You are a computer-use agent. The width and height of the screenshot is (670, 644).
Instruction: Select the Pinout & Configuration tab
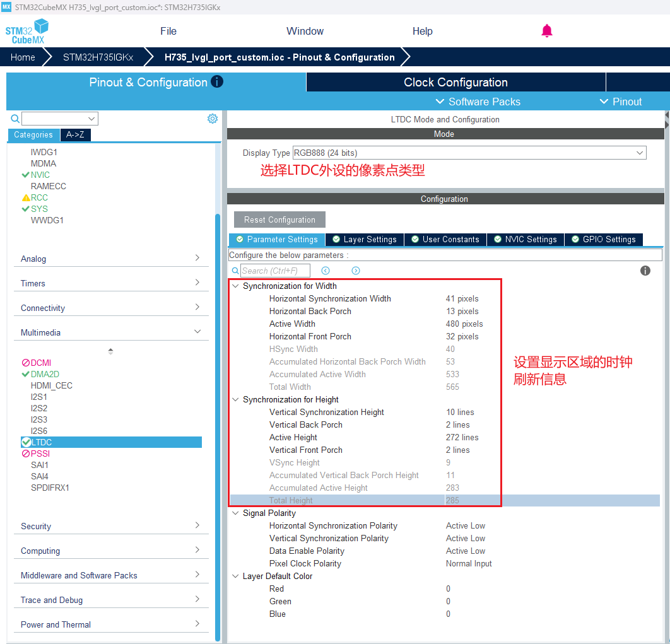(x=156, y=82)
